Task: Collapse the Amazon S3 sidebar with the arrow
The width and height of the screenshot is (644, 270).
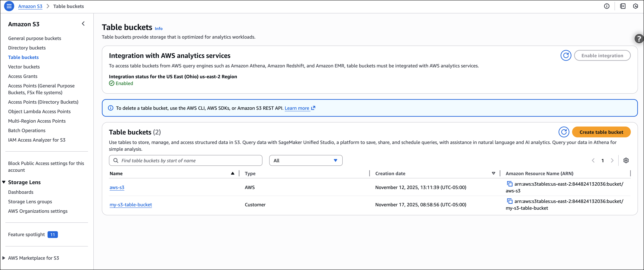Action: pos(83,24)
